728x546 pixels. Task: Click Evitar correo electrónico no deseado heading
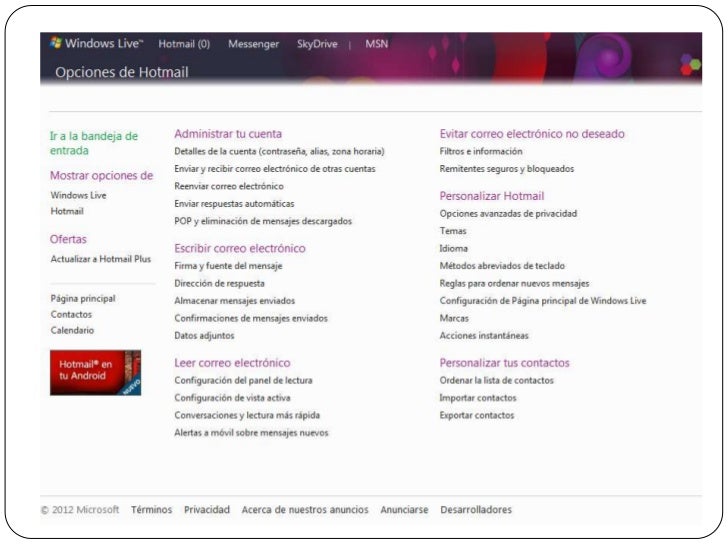point(532,134)
